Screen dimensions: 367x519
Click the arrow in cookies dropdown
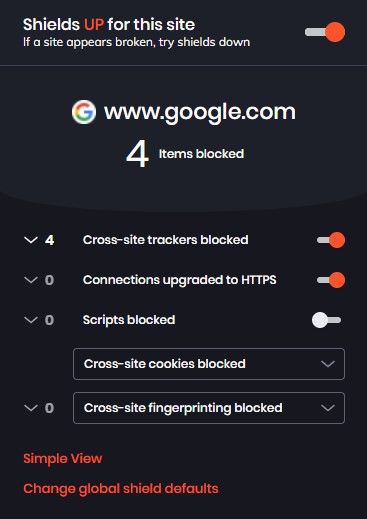pyautogui.click(x=328, y=364)
